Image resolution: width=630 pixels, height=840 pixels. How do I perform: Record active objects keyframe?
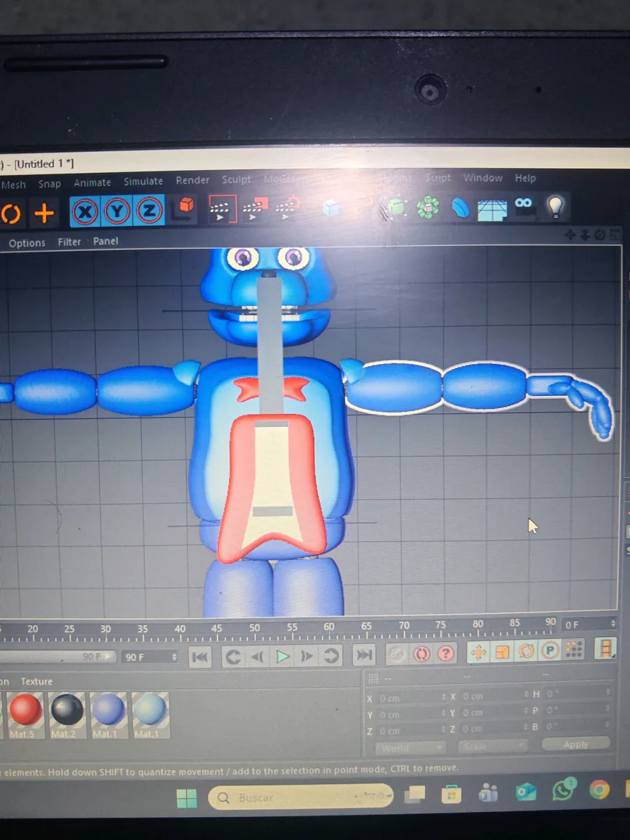click(x=397, y=654)
